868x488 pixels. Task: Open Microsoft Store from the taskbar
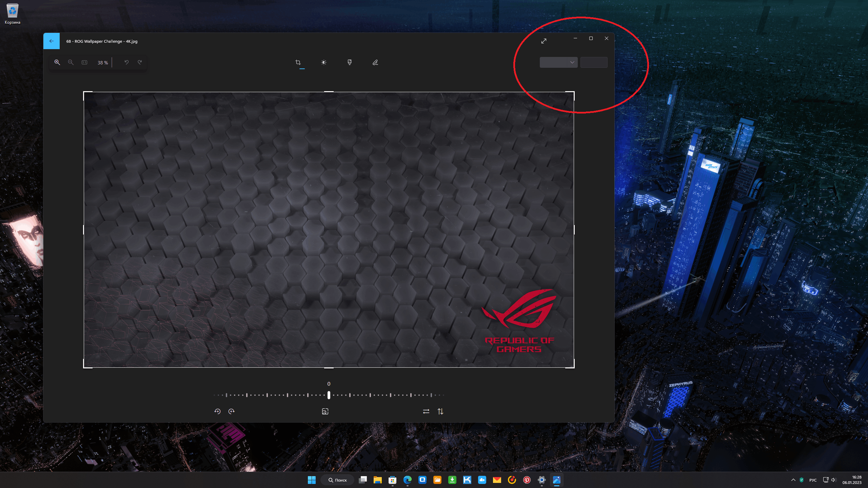coord(393,480)
